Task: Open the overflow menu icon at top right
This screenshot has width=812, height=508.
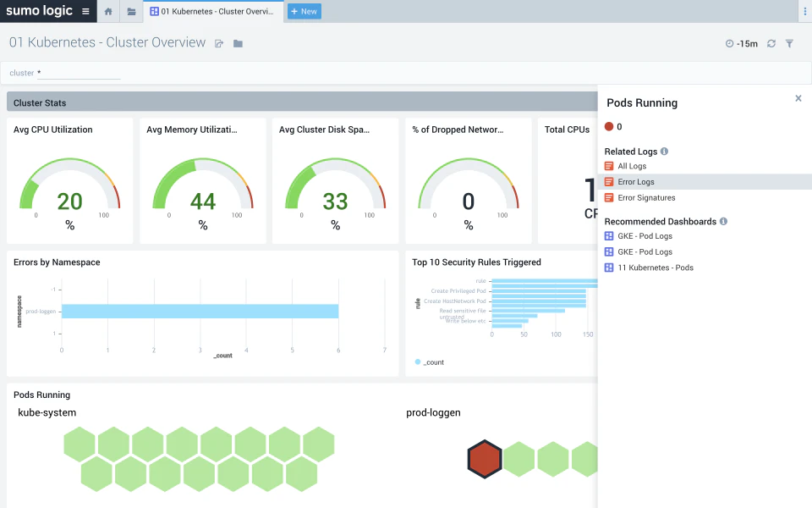Action: click(x=804, y=11)
